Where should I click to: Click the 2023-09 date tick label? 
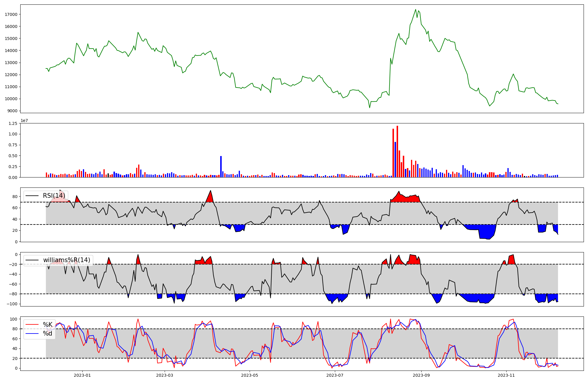[421, 375]
